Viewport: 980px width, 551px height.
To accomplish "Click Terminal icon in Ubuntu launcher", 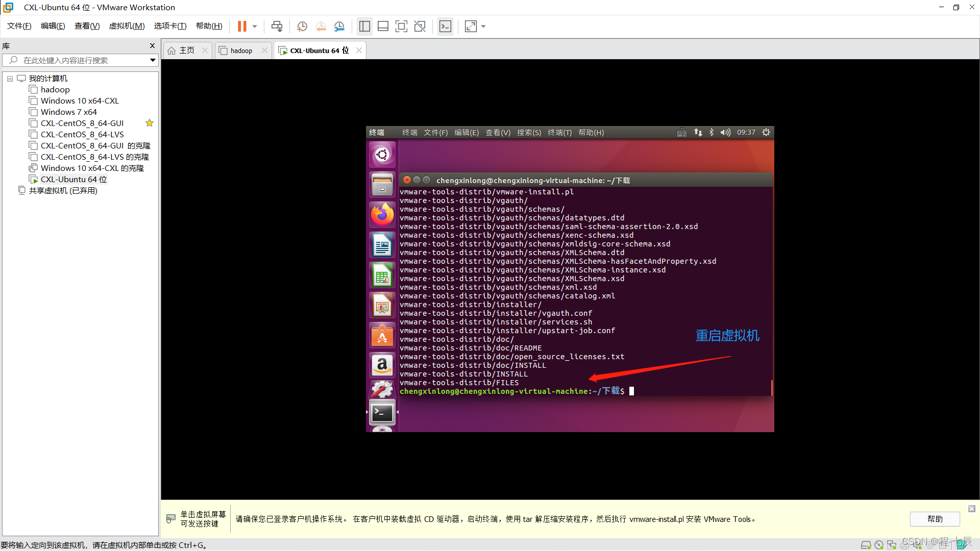I will (382, 413).
